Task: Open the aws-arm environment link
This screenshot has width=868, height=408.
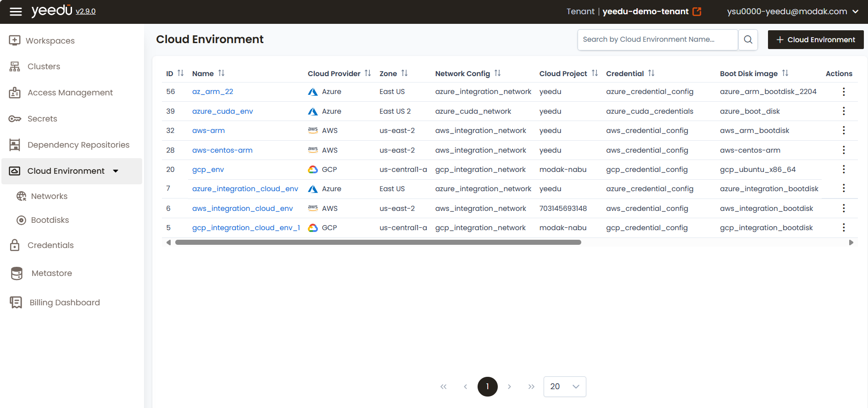Action: pyautogui.click(x=208, y=131)
